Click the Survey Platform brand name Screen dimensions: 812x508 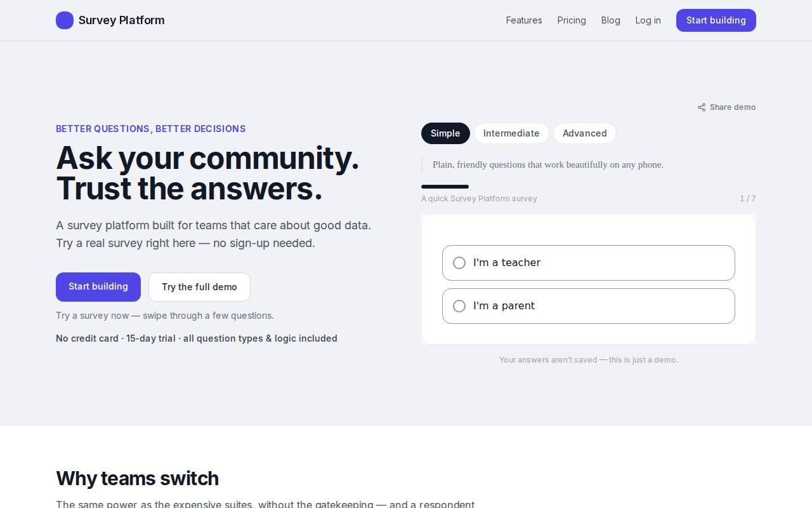click(122, 20)
